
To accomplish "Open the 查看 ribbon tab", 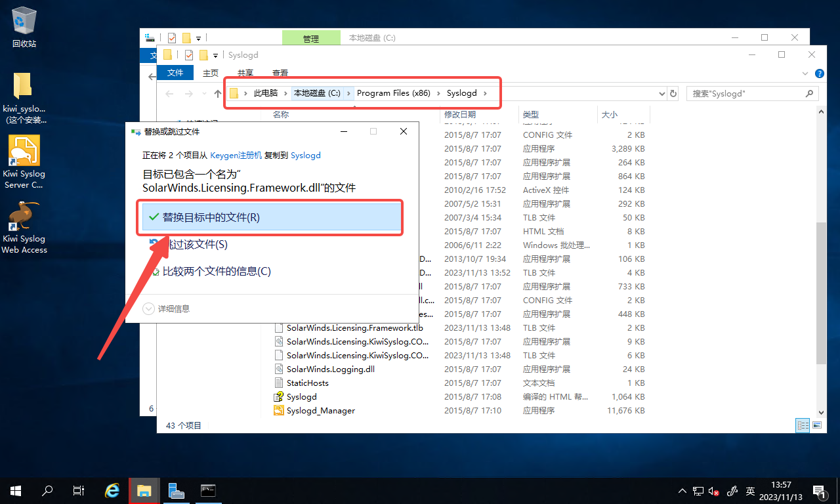I will (280, 73).
